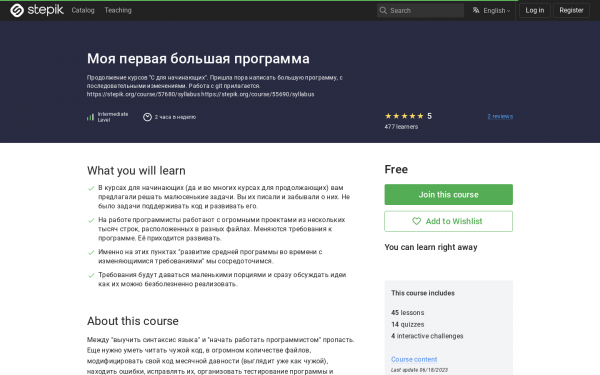600x375 pixels.
Task: Click the Register button
Action: point(571,10)
